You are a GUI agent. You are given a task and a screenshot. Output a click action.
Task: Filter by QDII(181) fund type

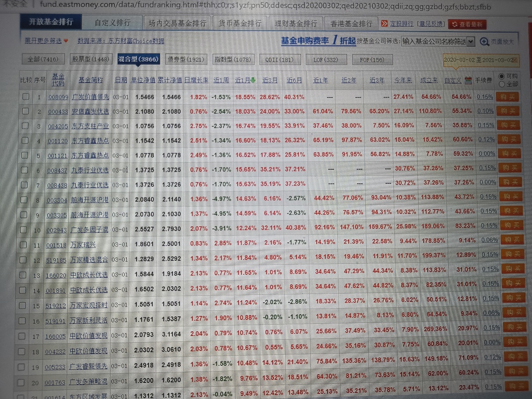pyautogui.click(x=280, y=59)
